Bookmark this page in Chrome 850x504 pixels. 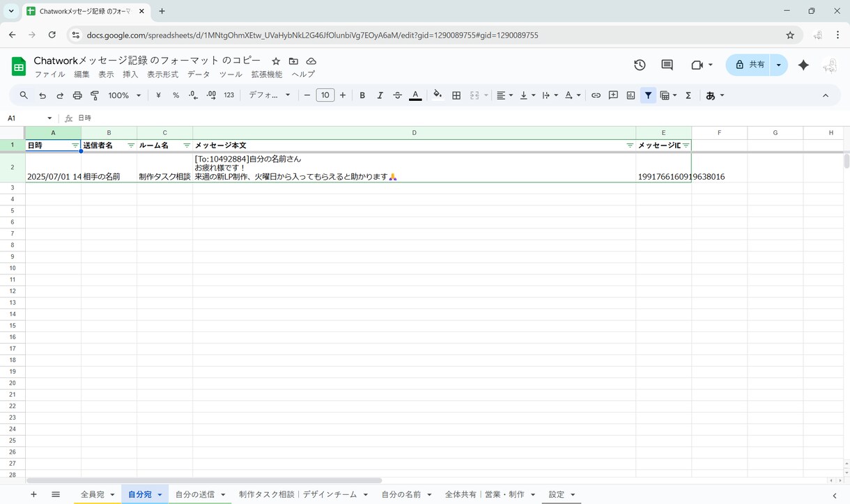tap(790, 35)
